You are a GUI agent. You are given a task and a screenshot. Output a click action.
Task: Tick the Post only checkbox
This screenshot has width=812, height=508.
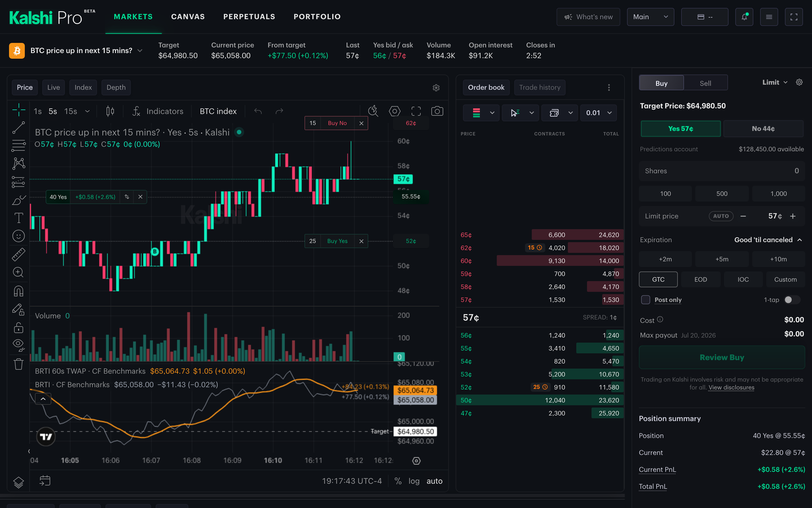coord(646,300)
